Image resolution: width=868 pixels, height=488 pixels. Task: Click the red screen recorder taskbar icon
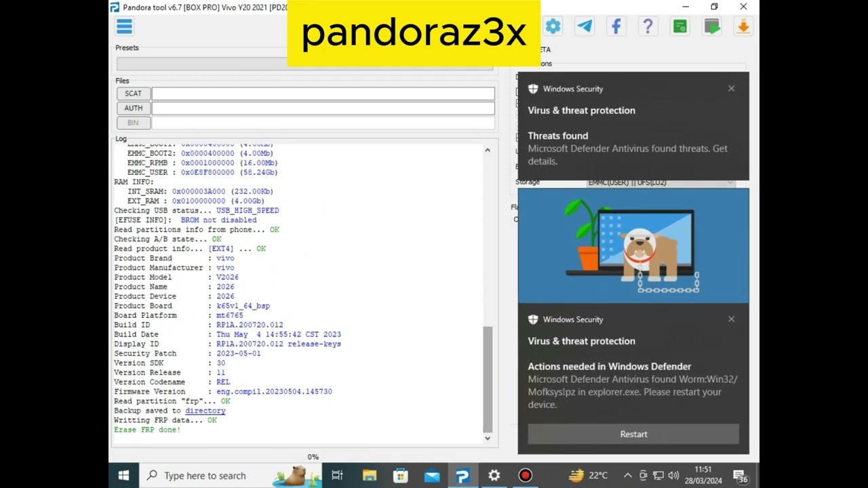pos(526,476)
